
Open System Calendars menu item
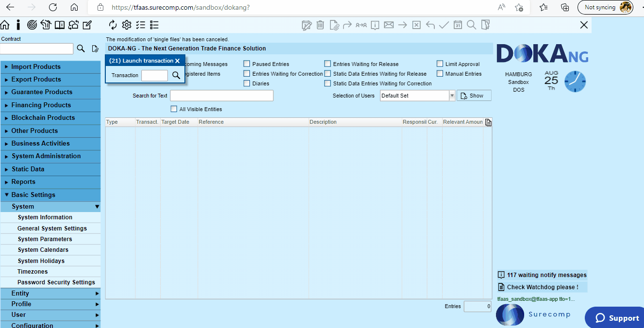(50, 250)
